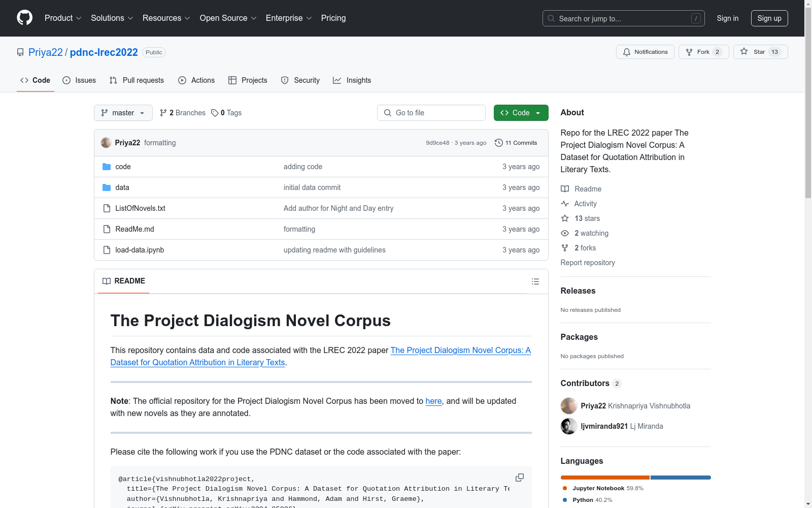Image resolution: width=812 pixels, height=508 pixels.
Task: Copy the citation code block
Action: (520, 478)
